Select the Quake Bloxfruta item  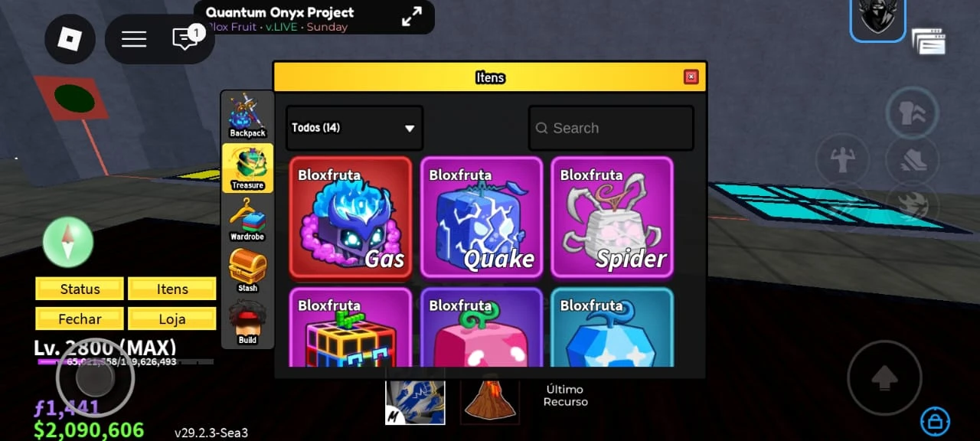[482, 217]
